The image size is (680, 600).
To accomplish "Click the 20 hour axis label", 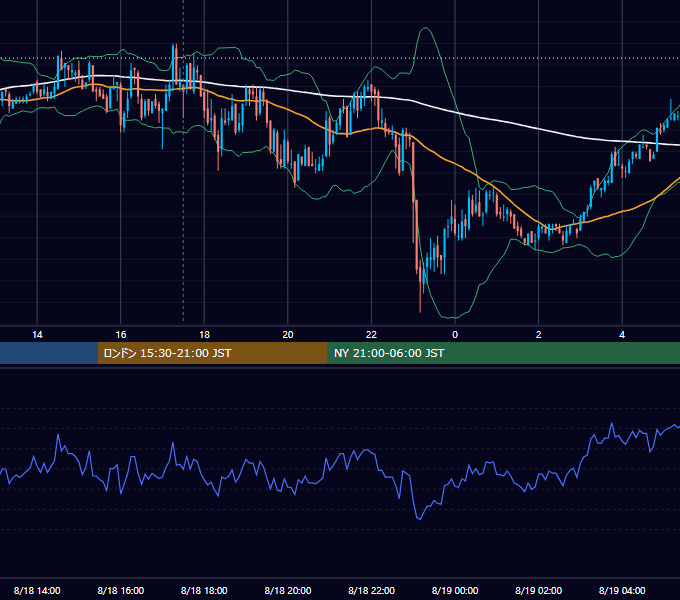I will pyautogui.click(x=288, y=335).
